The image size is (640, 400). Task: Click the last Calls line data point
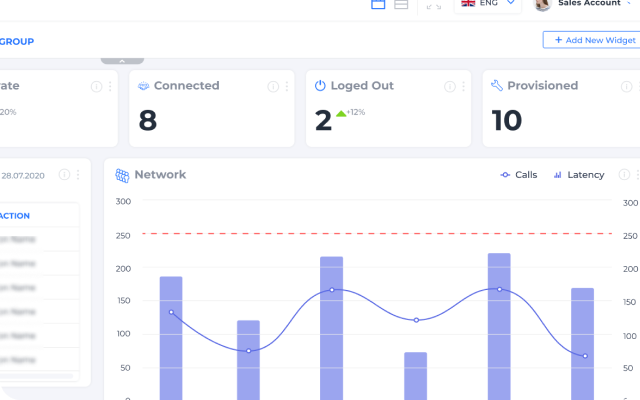point(585,356)
